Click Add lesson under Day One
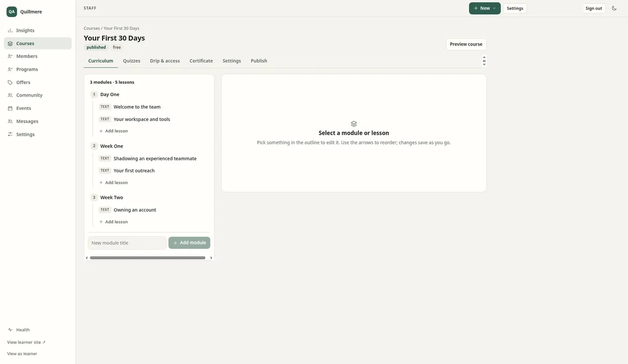The image size is (628, 364). [x=113, y=131]
